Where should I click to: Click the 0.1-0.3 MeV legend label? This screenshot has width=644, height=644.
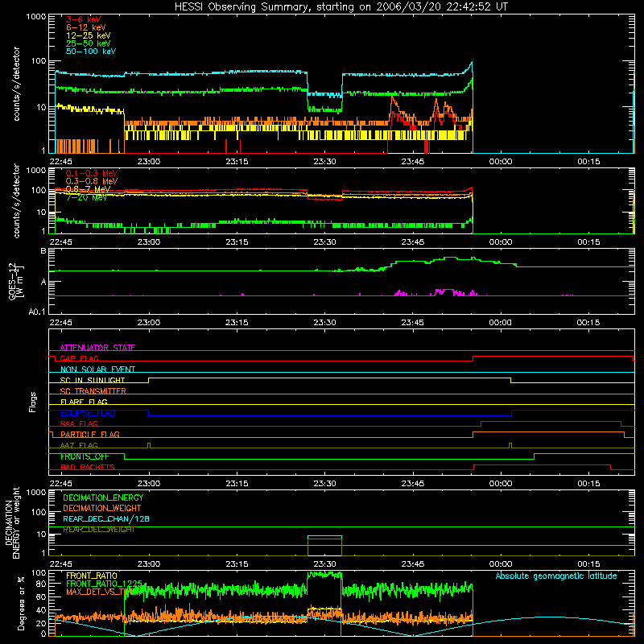(x=92, y=173)
